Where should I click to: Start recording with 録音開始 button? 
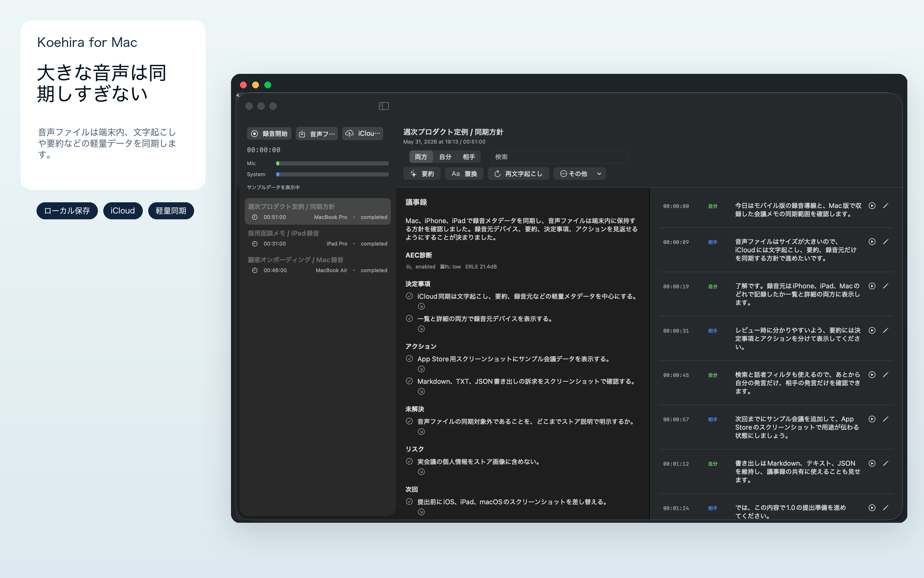click(269, 133)
